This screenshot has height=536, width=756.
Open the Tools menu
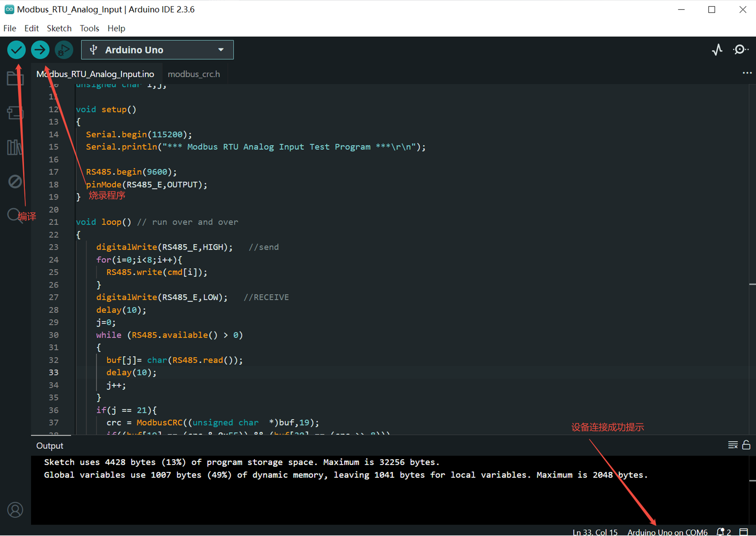[x=89, y=28]
